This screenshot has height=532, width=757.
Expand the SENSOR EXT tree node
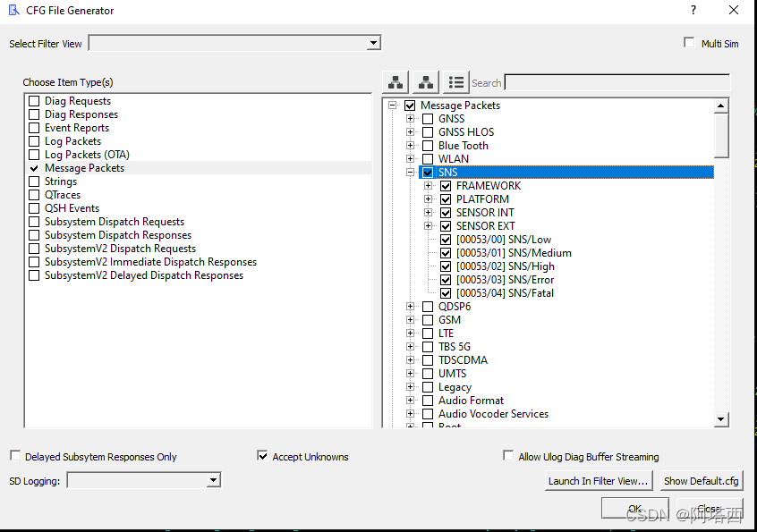(x=428, y=226)
